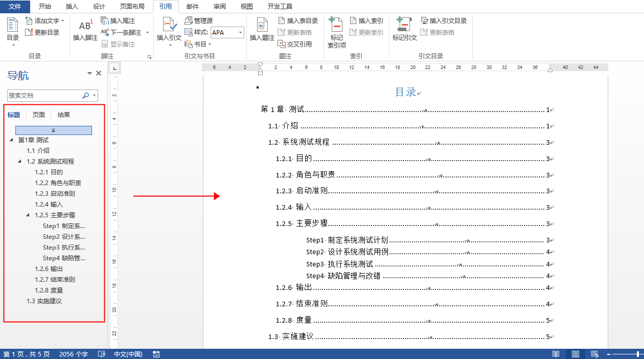Click the right indent marker on the ruler
This screenshot has height=359, width=644.
pyautogui.click(x=550, y=70)
